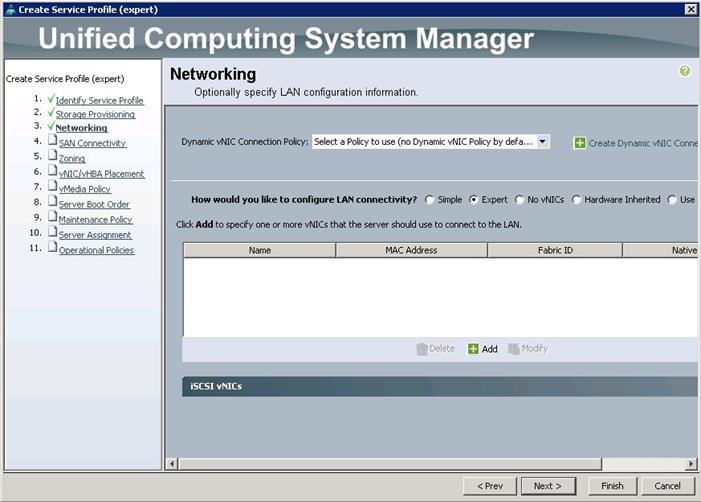Click the page icon beside Server Assignment
701x502 pixels.
click(52, 232)
